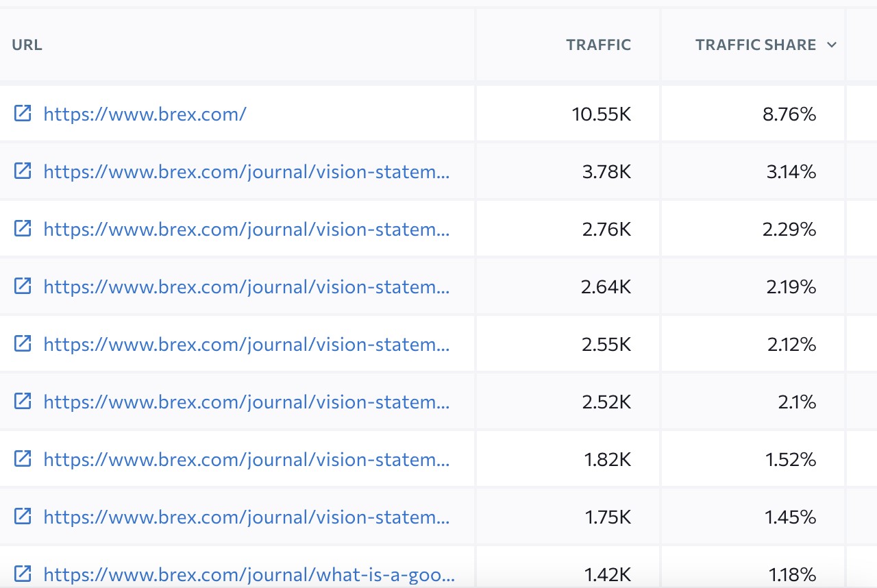
Task: Sort by the Traffic Share dropdown chevron
Action: coord(832,45)
